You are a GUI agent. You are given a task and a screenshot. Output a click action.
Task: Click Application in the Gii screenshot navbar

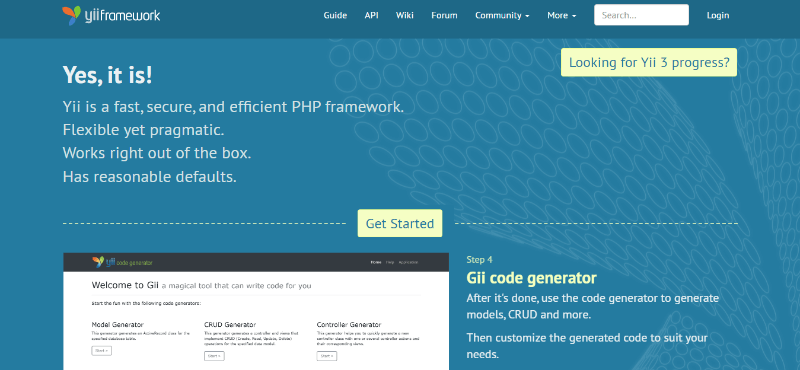click(408, 262)
